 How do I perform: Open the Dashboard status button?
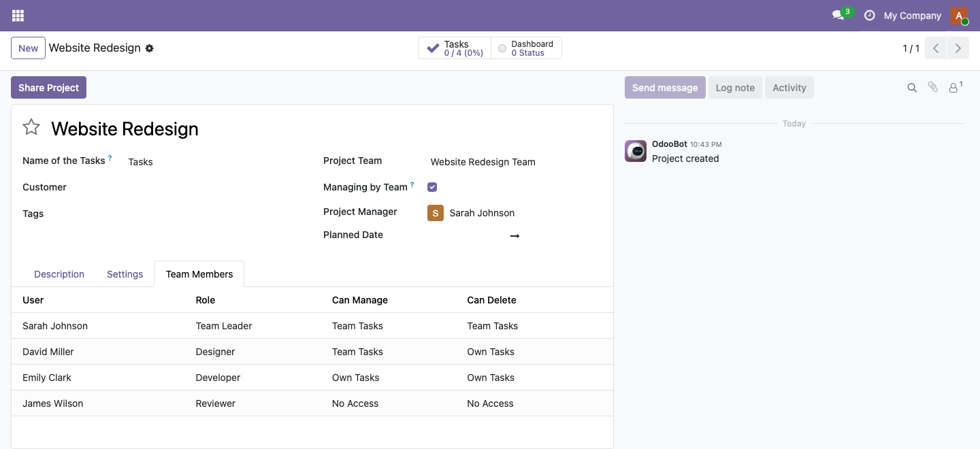point(526,48)
